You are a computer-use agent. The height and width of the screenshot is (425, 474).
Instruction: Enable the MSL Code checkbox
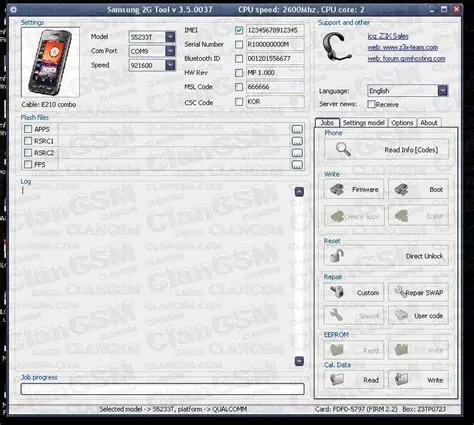pyautogui.click(x=239, y=87)
